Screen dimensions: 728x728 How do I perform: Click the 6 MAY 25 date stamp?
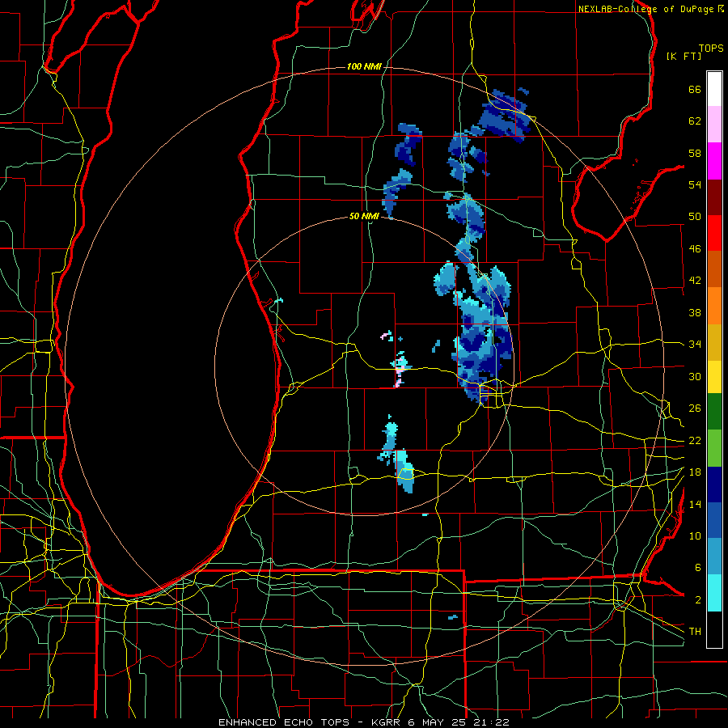437,722
